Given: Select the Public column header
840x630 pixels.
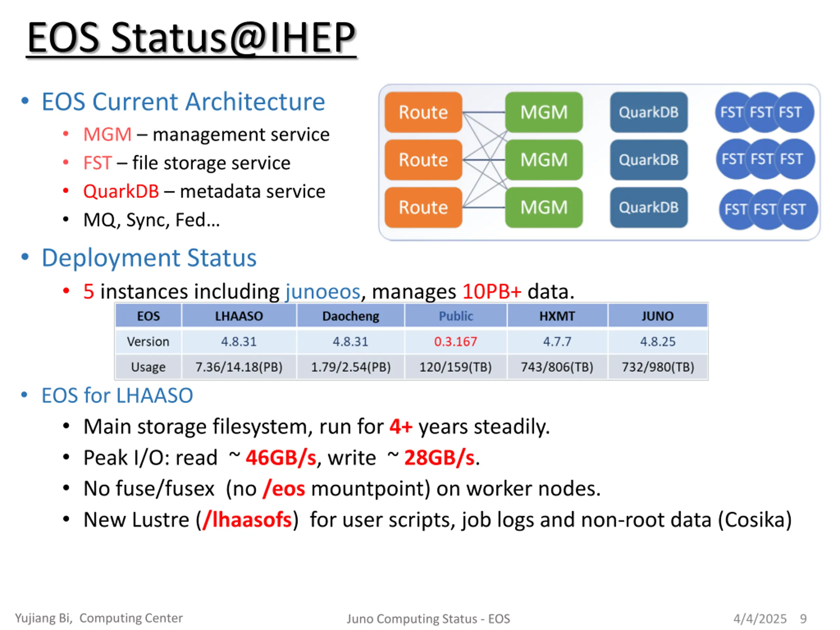Looking at the screenshot, I should point(456,316).
